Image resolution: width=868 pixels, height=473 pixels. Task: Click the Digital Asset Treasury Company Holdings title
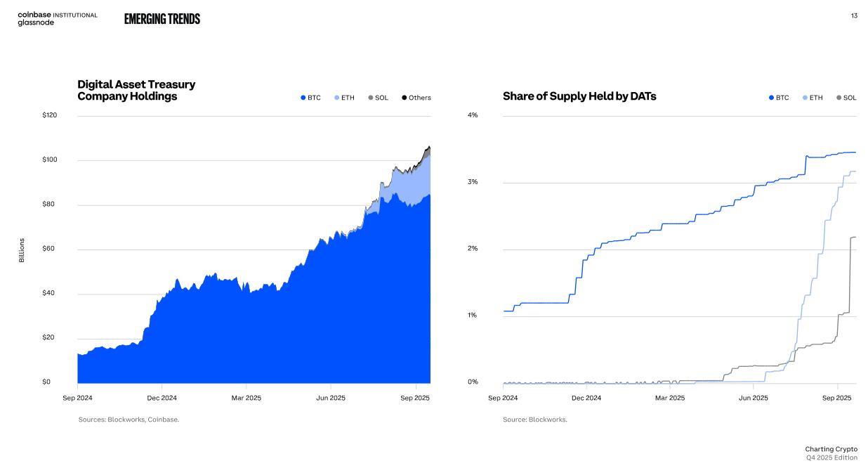click(x=136, y=90)
